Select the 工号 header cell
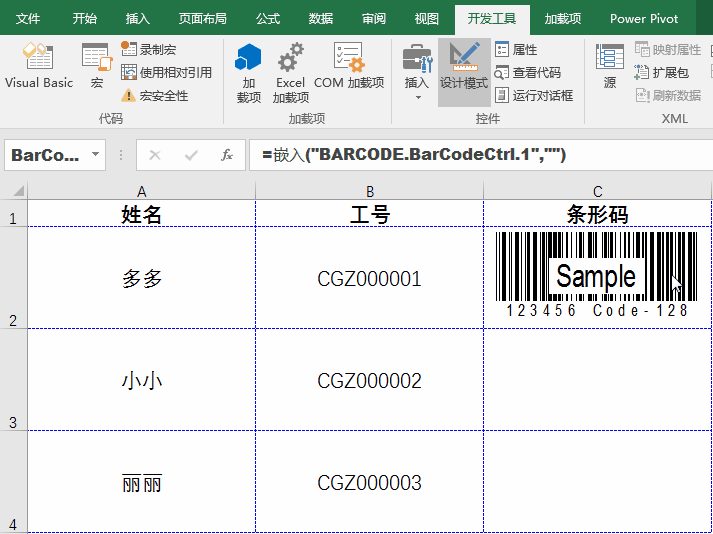The height and width of the screenshot is (534, 713). tap(370, 213)
